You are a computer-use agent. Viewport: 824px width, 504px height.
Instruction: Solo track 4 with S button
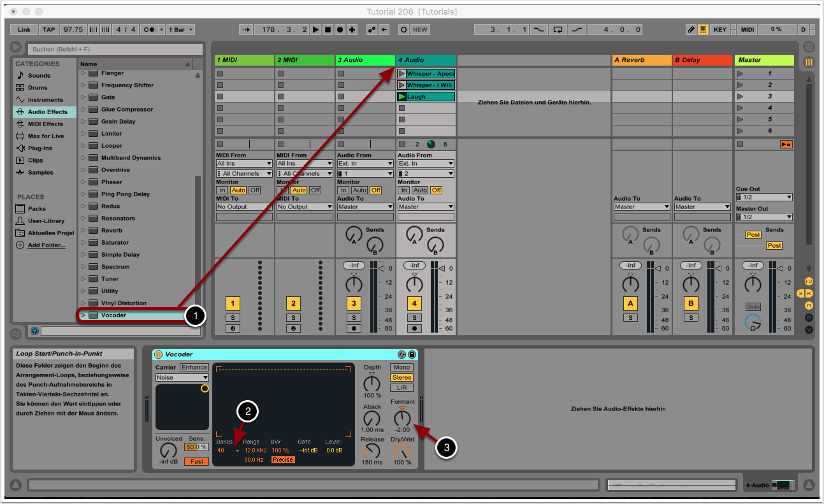pos(414,317)
